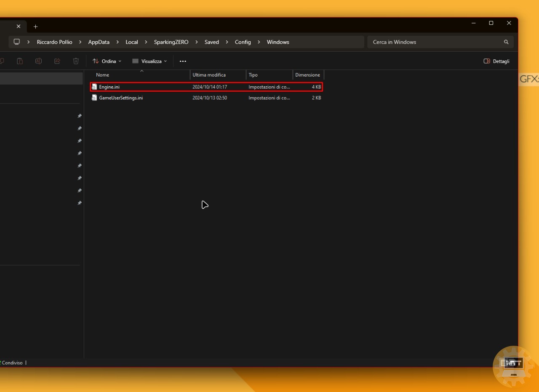
Task: Click the 2024/10/14 01:17 date cell
Action: [210, 87]
